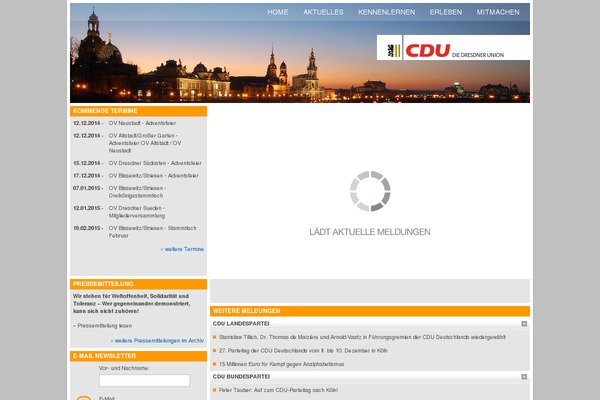
Task: Click the E-MAIL NEWSLETTER section header
Action: coord(139,356)
